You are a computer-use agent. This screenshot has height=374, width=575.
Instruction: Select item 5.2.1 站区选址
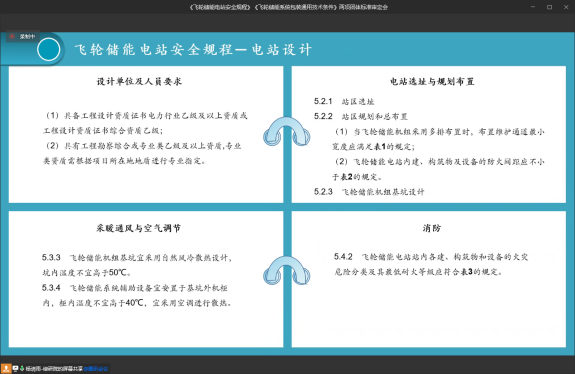[344, 102]
